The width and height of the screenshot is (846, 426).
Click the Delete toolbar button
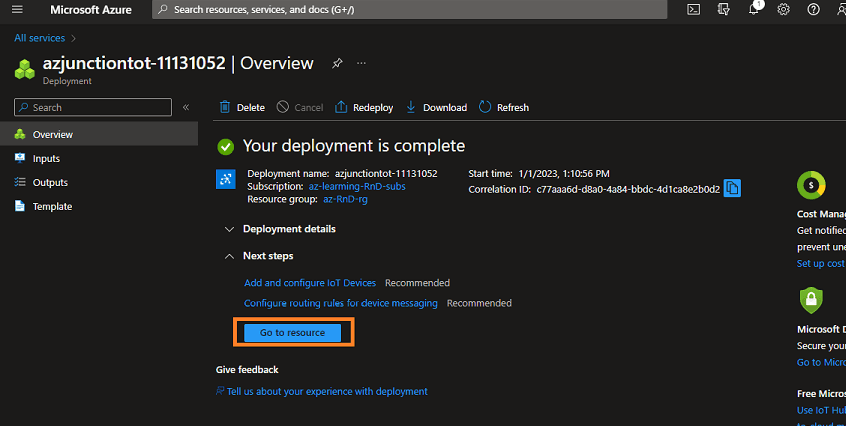(x=242, y=107)
